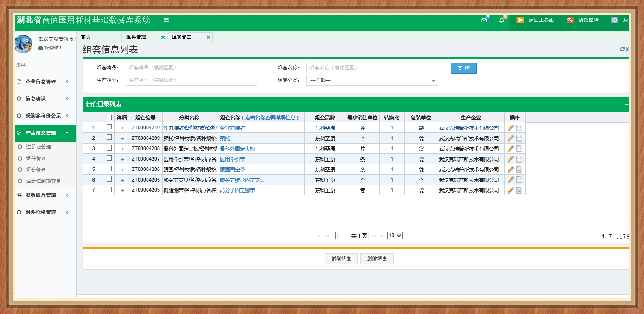The width and height of the screenshot is (644, 314).
Task: Click the user avatar picture in sidebar
Action: pyautogui.click(x=24, y=44)
